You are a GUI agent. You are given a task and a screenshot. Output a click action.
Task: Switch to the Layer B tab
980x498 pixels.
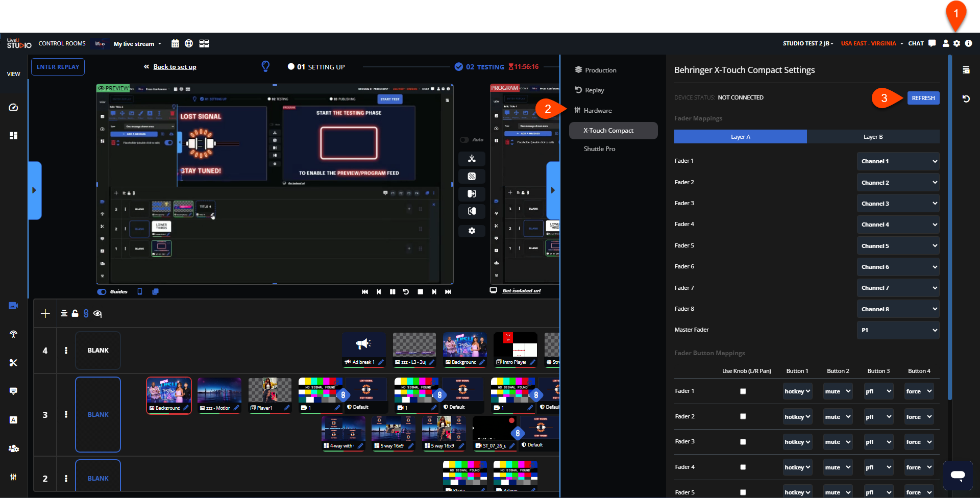click(x=873, y=137)
